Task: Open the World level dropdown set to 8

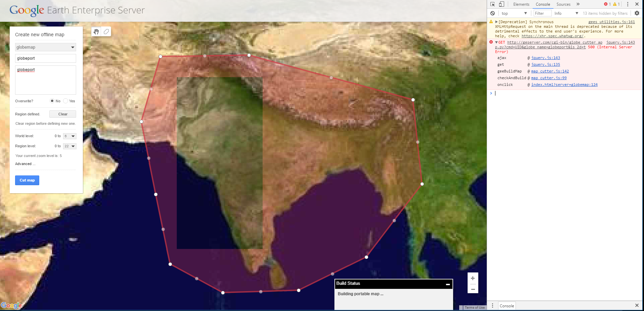Action: point(70,136)
